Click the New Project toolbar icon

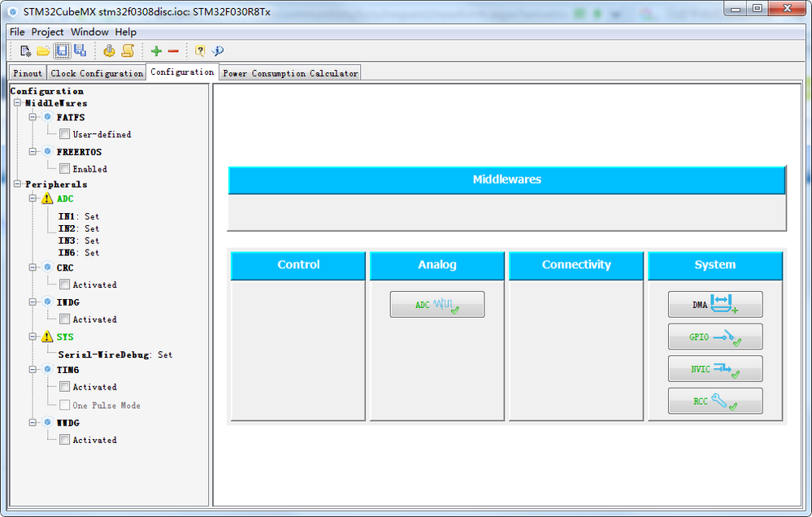pos(25,50)
